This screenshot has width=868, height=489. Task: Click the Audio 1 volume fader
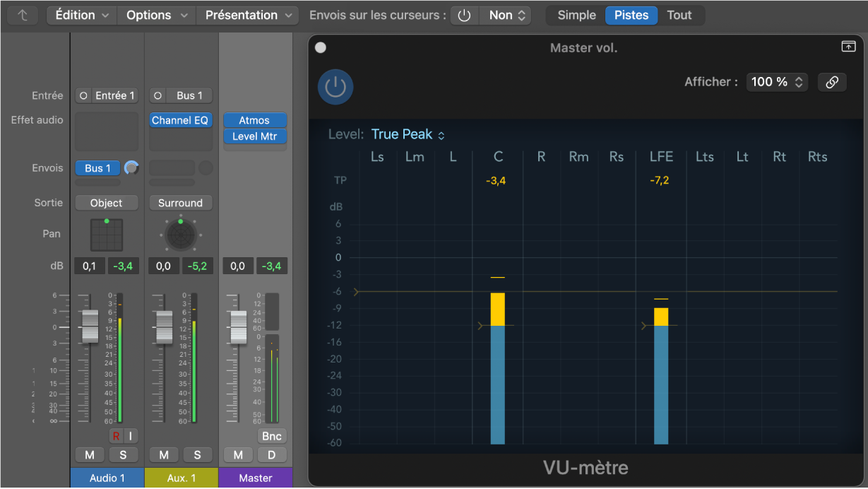coord(90,326)
